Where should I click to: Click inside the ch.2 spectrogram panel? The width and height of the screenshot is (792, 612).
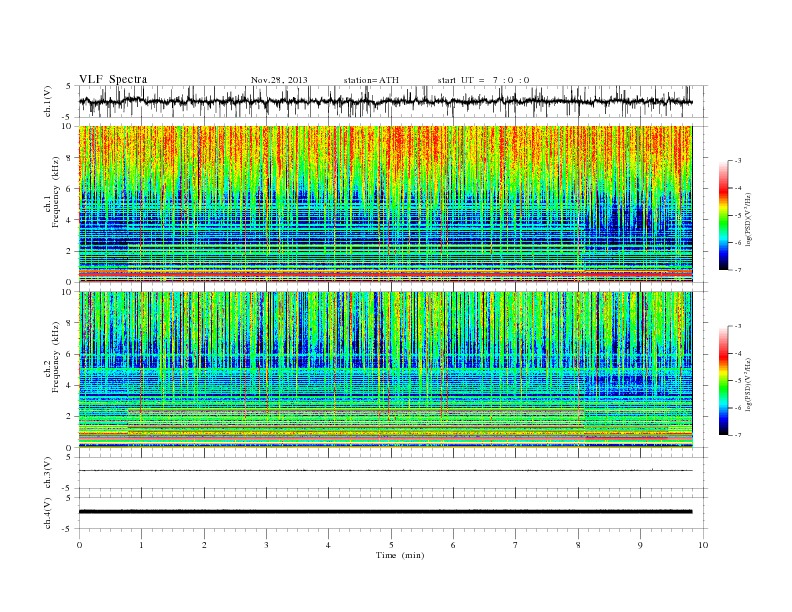click(x=386, y=369)
